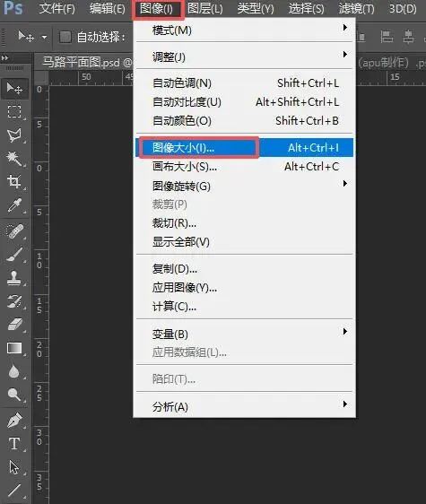Image resolution: width=426 pixels, height=504 pixels.
Task: Select the Pen tool
Action: [x=14, y=420]
